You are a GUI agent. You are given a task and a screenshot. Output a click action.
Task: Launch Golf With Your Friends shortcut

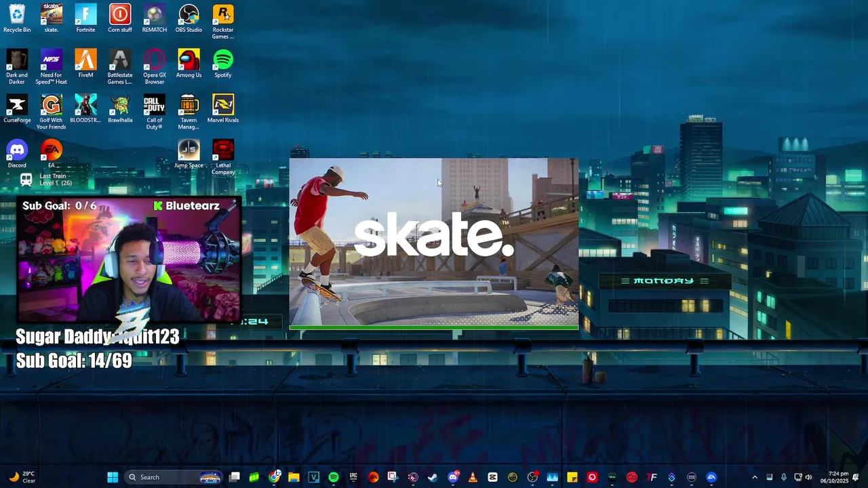52,112
